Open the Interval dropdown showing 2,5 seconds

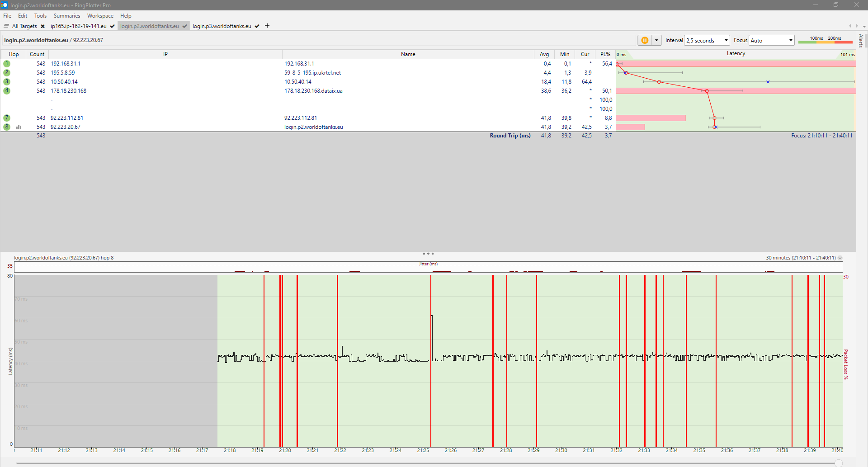pyautogui.click(x=707, y=40)
